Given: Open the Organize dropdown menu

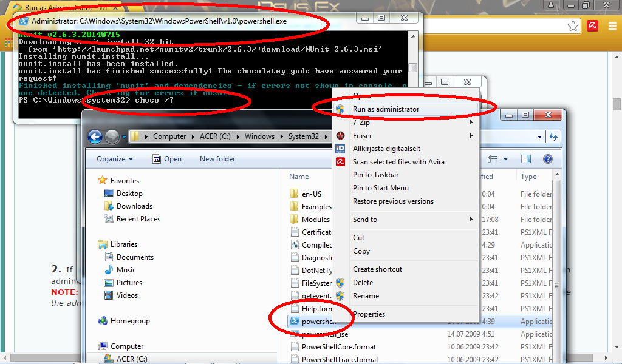Looking at the screenshot, I should (x=115, y=159).
